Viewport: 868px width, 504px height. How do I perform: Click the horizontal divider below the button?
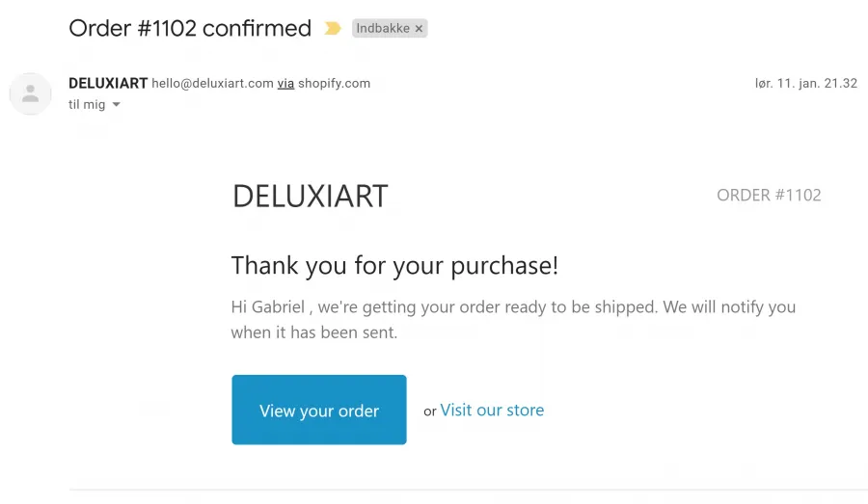tap(469, 490)
